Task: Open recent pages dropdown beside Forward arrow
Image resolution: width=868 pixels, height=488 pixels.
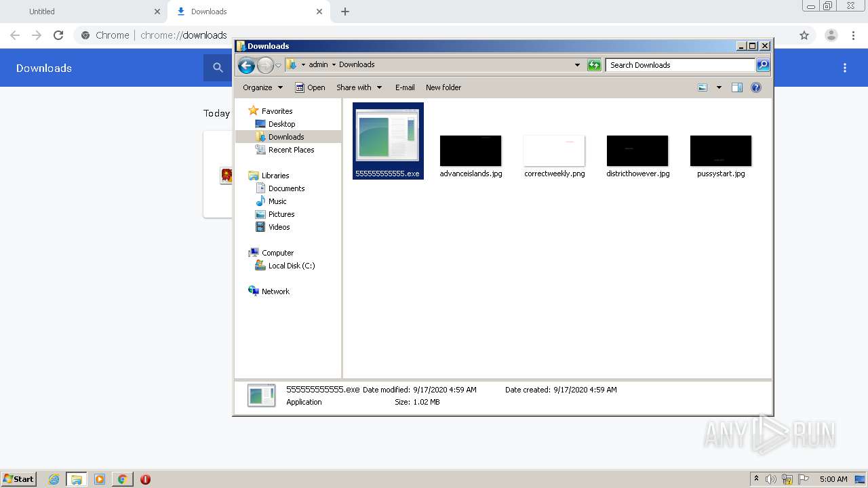Action: pos(278,66)
